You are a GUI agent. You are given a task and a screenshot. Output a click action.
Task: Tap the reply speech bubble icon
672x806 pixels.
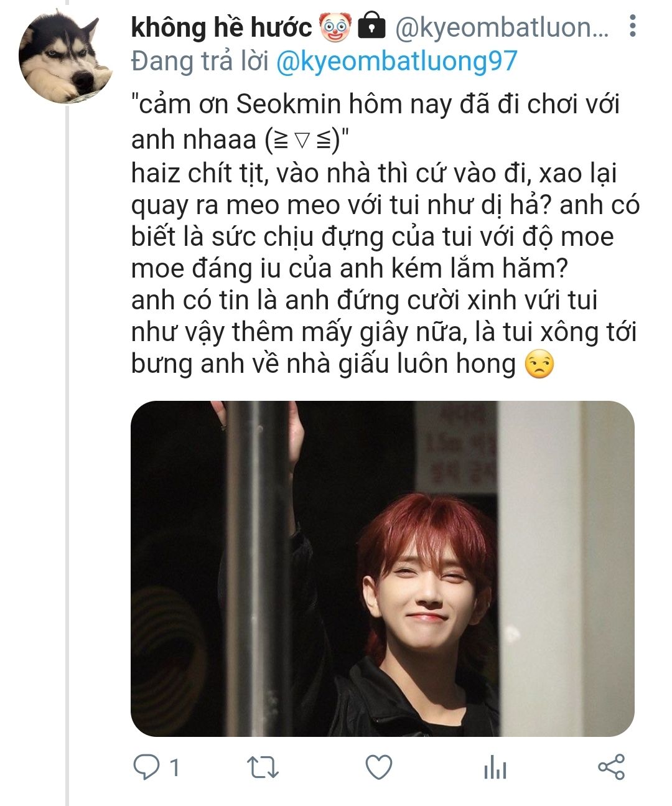tap(147, 767)
